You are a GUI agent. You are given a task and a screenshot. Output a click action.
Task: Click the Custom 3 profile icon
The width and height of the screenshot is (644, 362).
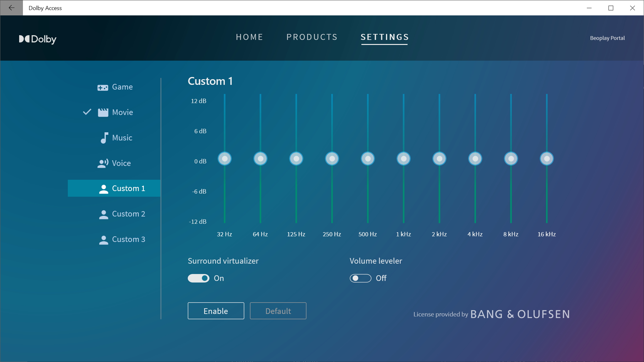103,240
